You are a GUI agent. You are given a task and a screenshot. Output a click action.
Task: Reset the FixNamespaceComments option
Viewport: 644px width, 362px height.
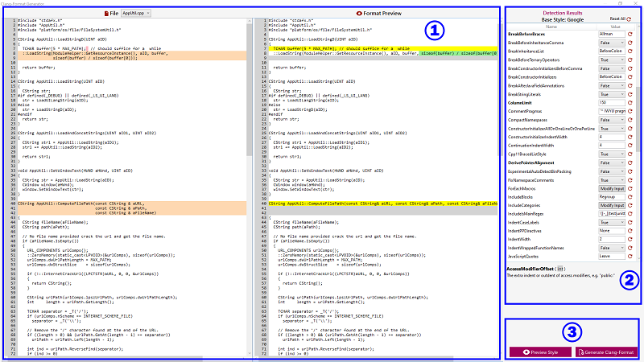coord(630,180)
